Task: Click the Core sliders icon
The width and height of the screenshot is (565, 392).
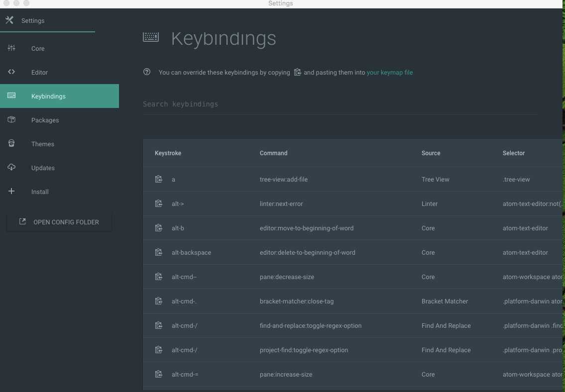Action: [11, 48]
